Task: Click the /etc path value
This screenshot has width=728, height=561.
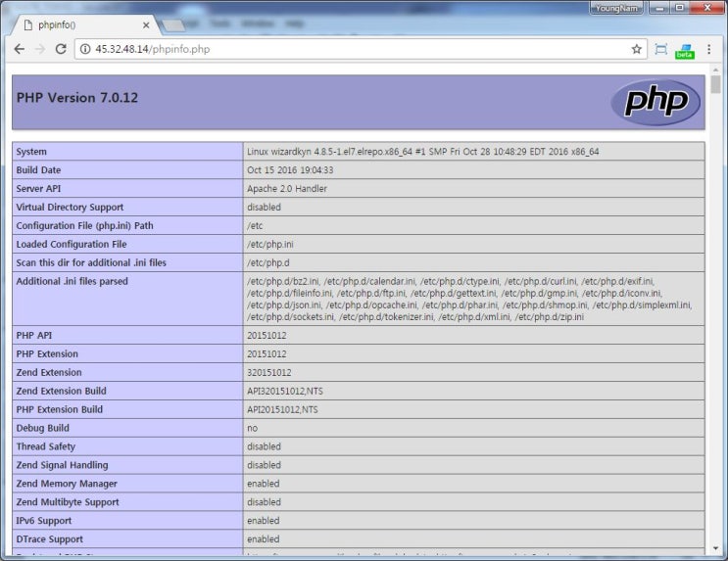Action: tap(255, 225)
